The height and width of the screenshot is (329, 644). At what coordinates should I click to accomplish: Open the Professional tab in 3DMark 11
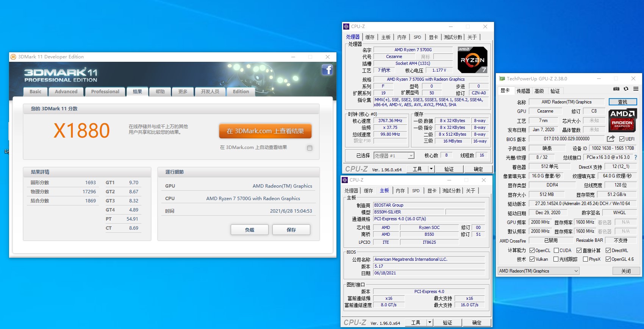pos(105,92)
